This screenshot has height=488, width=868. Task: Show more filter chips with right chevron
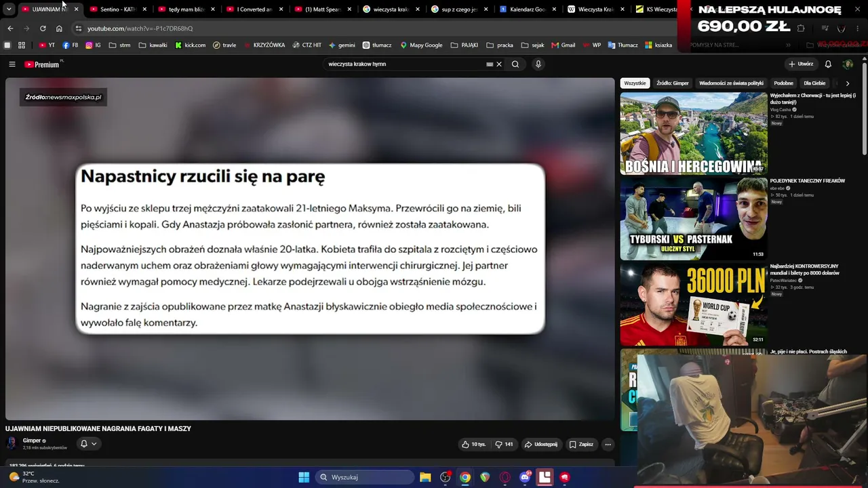tap(848, 83)
